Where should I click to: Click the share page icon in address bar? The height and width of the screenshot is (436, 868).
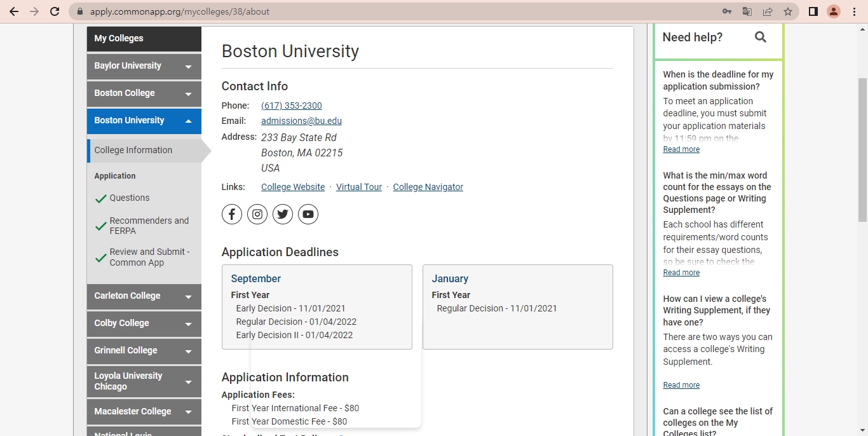pos(768,11)
